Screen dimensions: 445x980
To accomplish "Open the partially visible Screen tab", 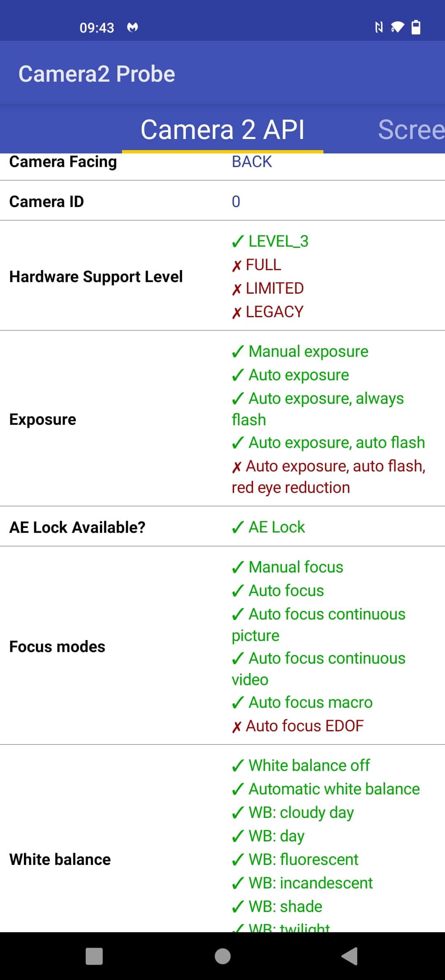I will [x=411, y=130].
